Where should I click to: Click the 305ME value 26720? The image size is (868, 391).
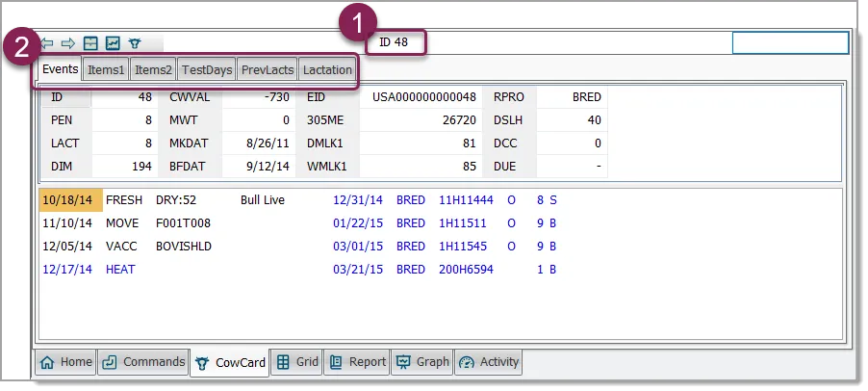point(457,120)
